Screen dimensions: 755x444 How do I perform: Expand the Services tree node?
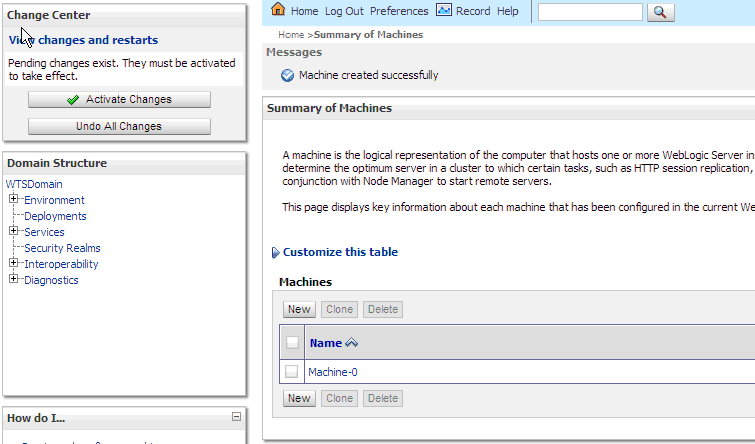(x=13, y=231)
